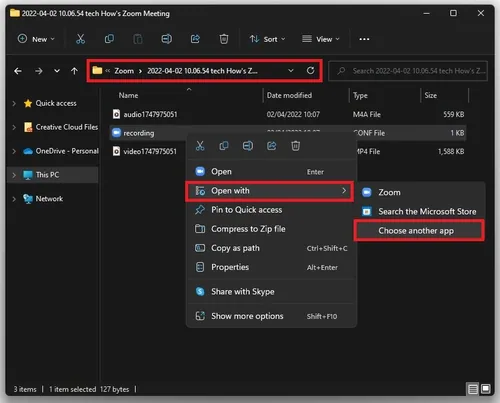500x403 pixels.
Task: Click the Share icon in the top toolbar
Action: pos(195,39)
